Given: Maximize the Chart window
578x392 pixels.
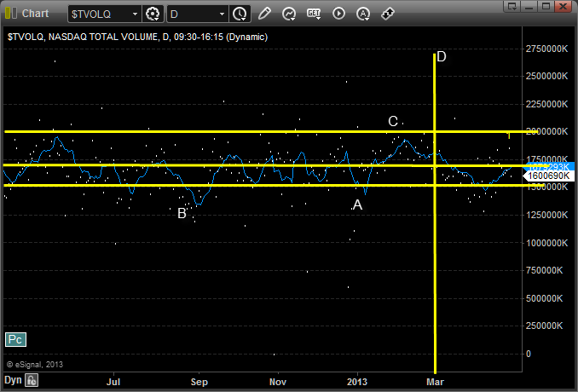Looking at the screenshot, I should 546,6.
